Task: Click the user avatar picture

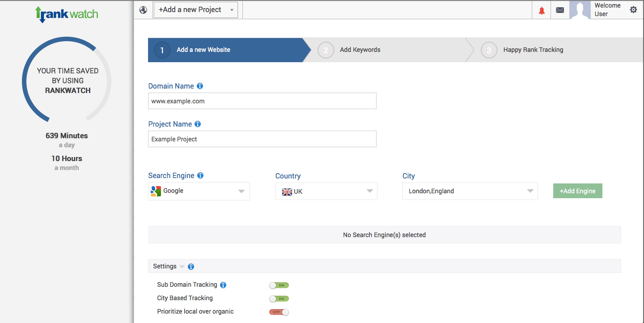Action: (x=580, y=10)
